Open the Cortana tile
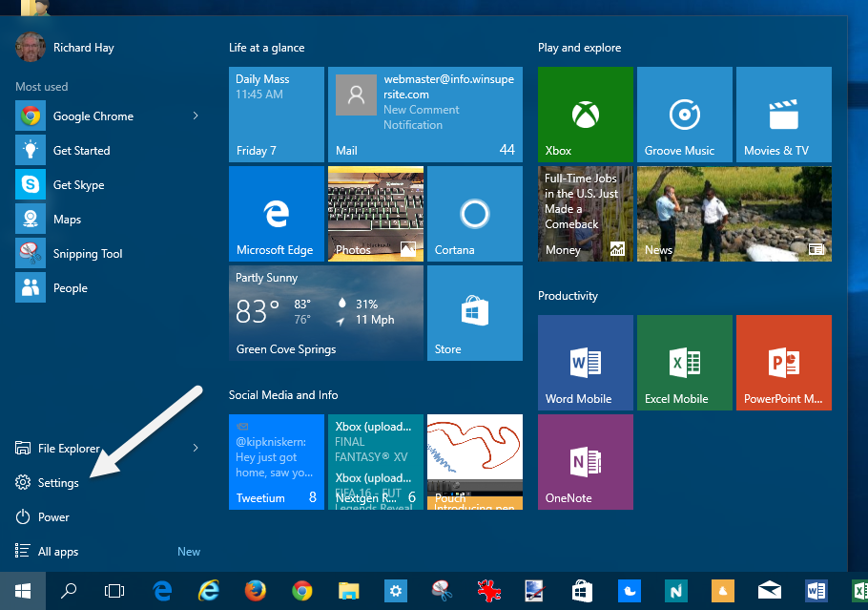The height and width of the screenshot is (610, 868). pyautogui.click(x=474, y=214)
